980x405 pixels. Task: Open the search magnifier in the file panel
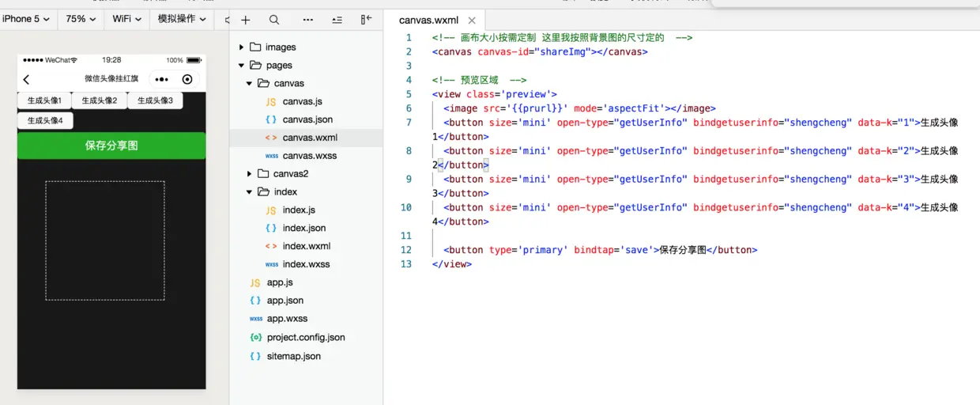pos(274,20)
